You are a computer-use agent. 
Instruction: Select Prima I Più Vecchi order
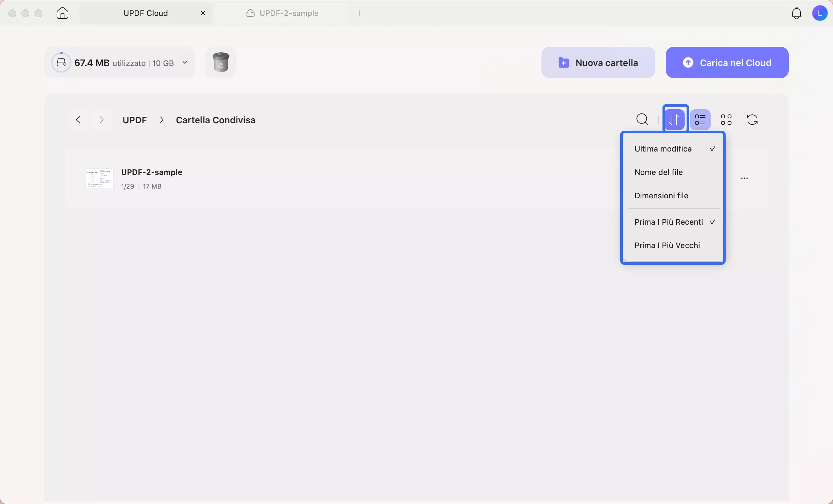click(x=667, y=245)
